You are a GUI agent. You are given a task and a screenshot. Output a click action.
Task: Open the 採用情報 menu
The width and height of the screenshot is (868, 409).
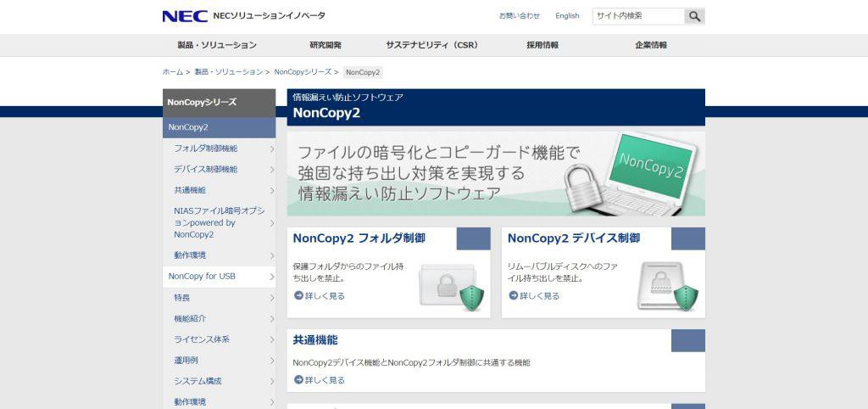coord(542,46)
